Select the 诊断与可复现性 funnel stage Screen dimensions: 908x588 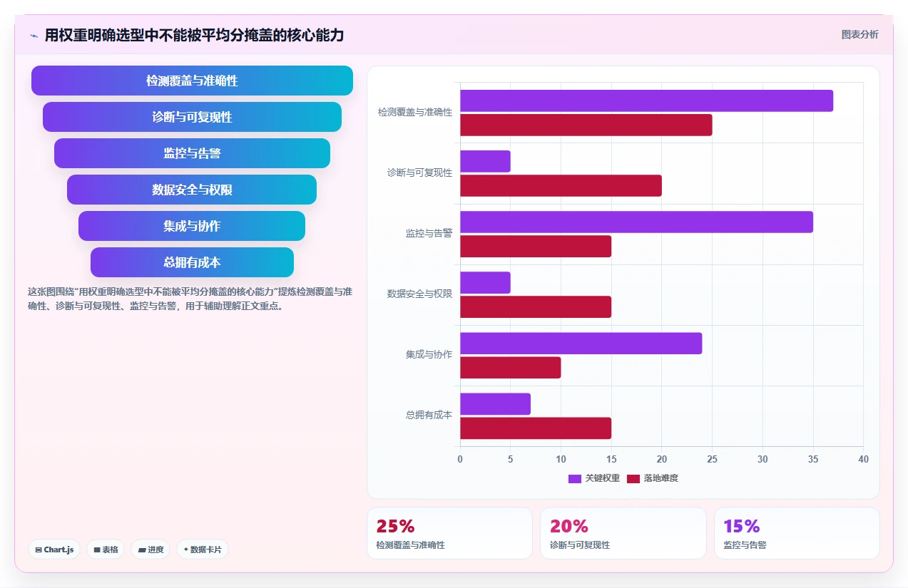(x=192, y=117)
